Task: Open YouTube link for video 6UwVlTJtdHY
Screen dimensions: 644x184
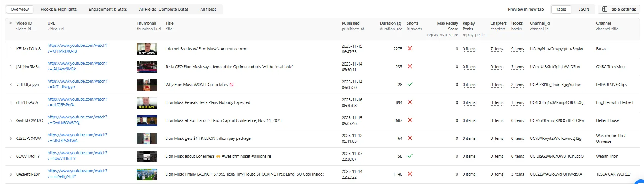Action: point(77,155)
